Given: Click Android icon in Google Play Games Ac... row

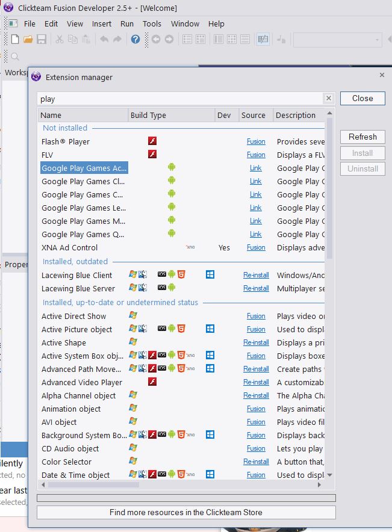Looking at the screenshot, I should tap(172, 168).
